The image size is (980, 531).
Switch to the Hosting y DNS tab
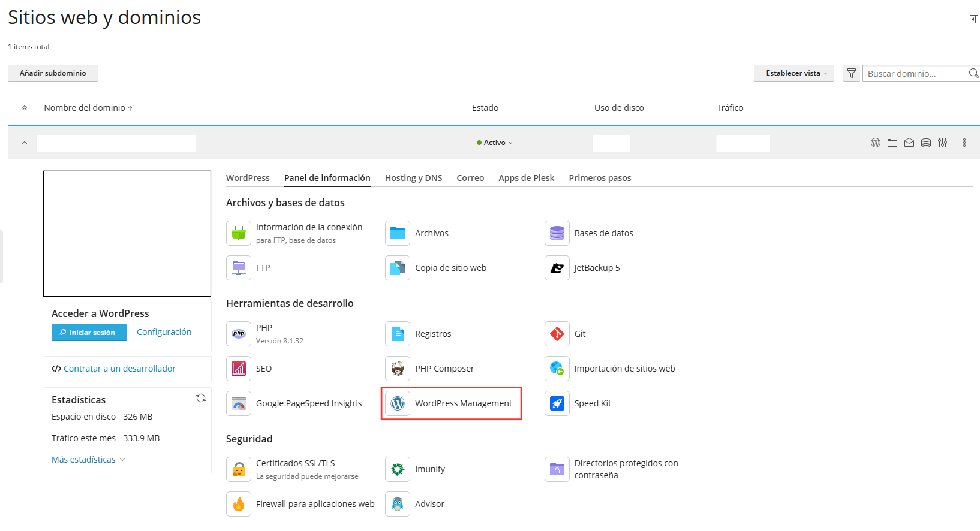(x=414, y=178)
